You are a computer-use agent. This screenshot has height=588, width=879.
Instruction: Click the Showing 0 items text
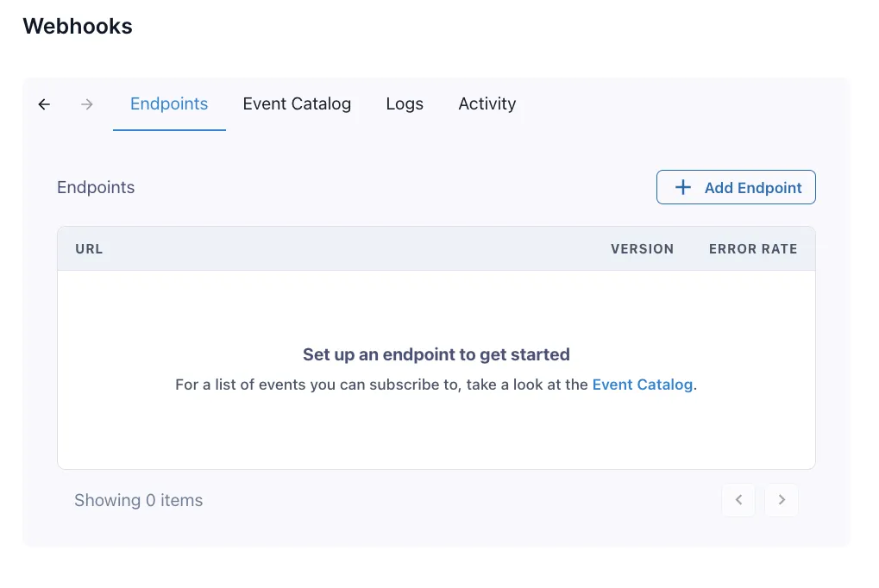[139, 500]
